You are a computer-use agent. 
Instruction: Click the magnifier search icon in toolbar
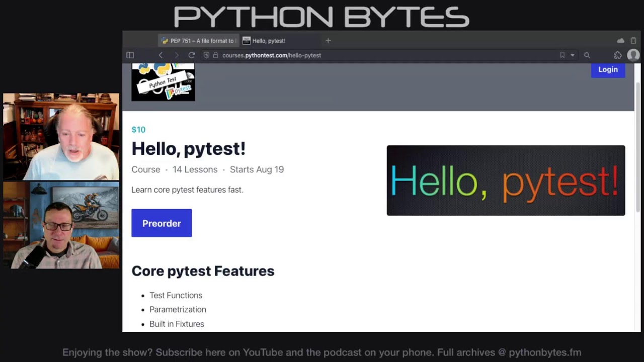[x=587, y=55]
